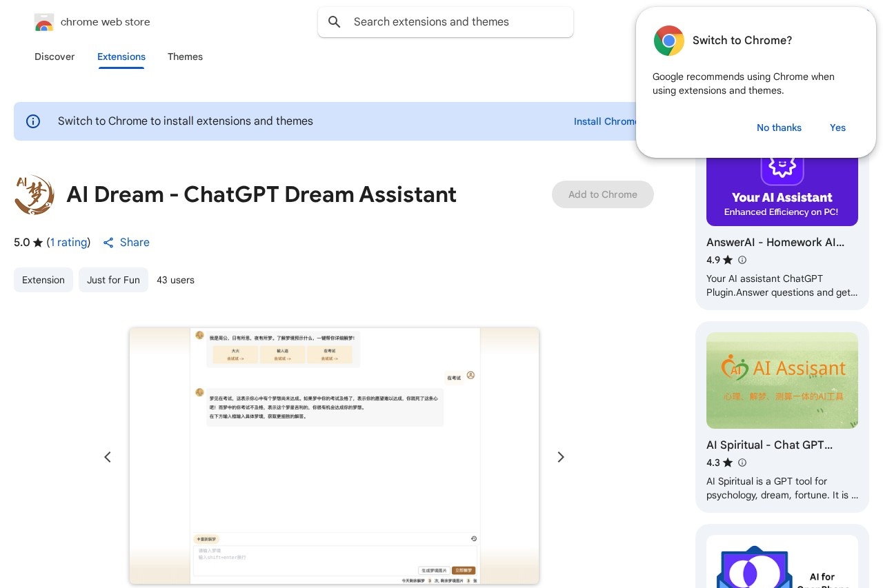Show next screenshot with right arrow
This screenshot has width=883, height=588.
click(x=561, y=457)
